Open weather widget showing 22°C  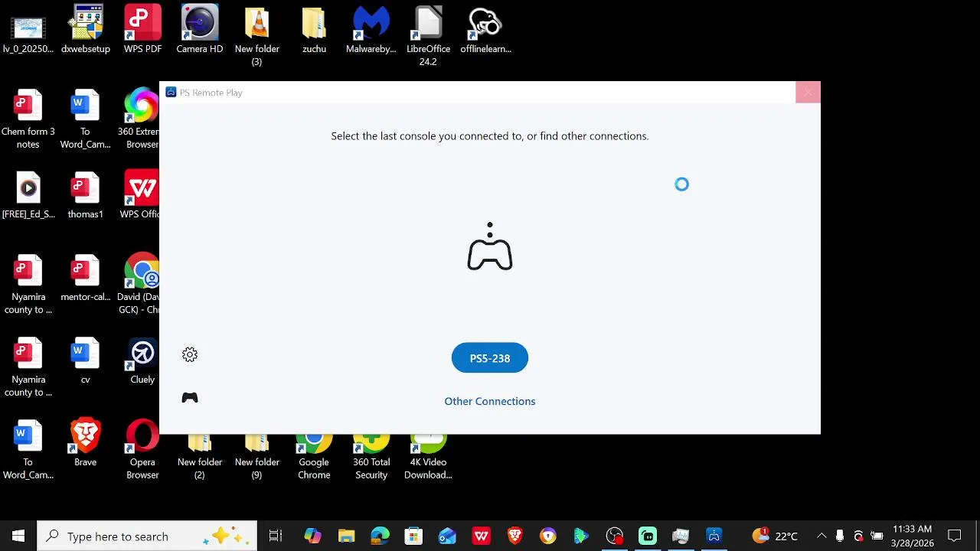[x=775, y=536]
